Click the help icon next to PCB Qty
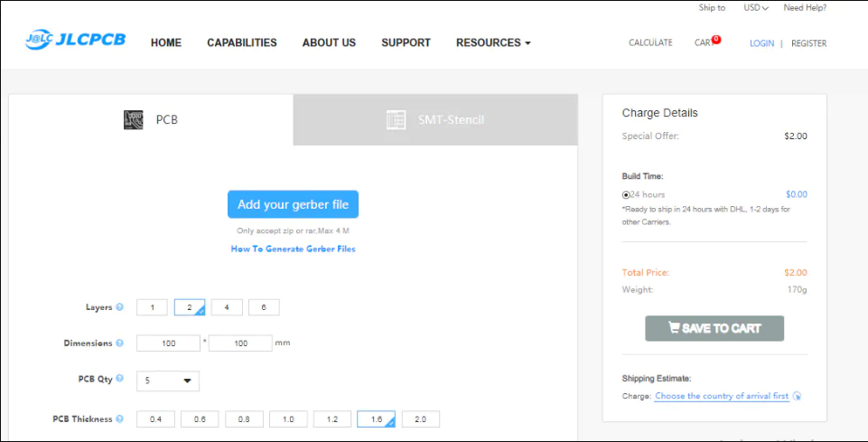Image resolution: width=868 pixels, height=442 pixels. [x=119, y=379]
